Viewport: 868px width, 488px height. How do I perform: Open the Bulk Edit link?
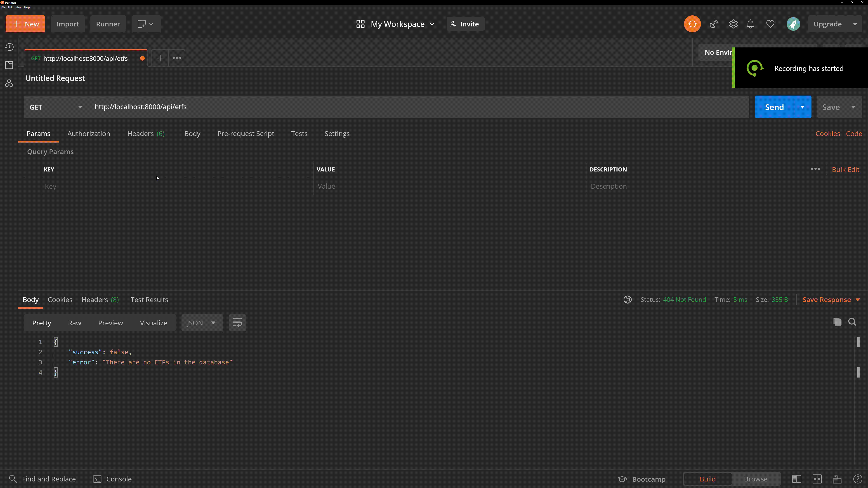845,169
